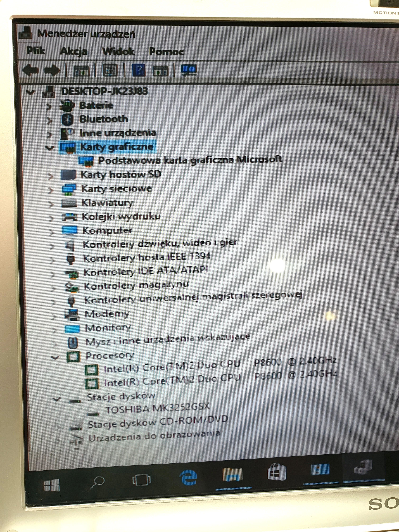Click the Monitory display icon
The width and height of the screenshot is (399, 532).
coord(72,329)
